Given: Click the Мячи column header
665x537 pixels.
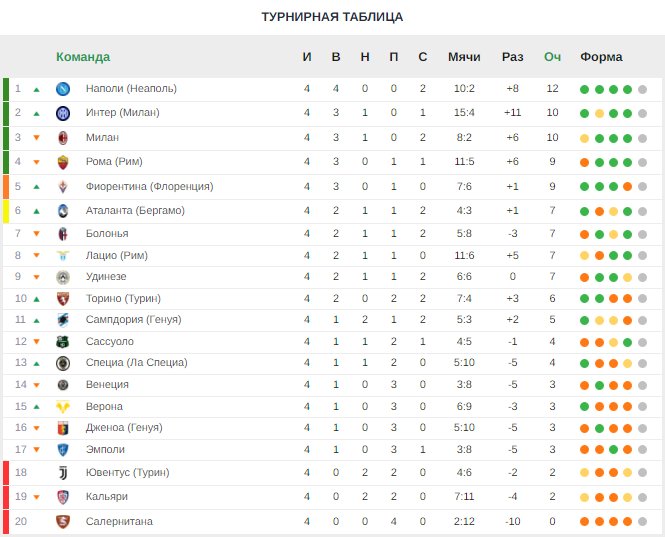Looking at the screenshot, I should click(x=464, y=57).
